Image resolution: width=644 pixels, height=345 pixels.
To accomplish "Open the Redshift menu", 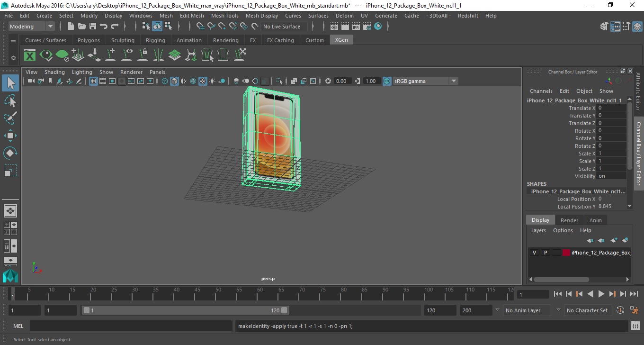I will 468,16.
